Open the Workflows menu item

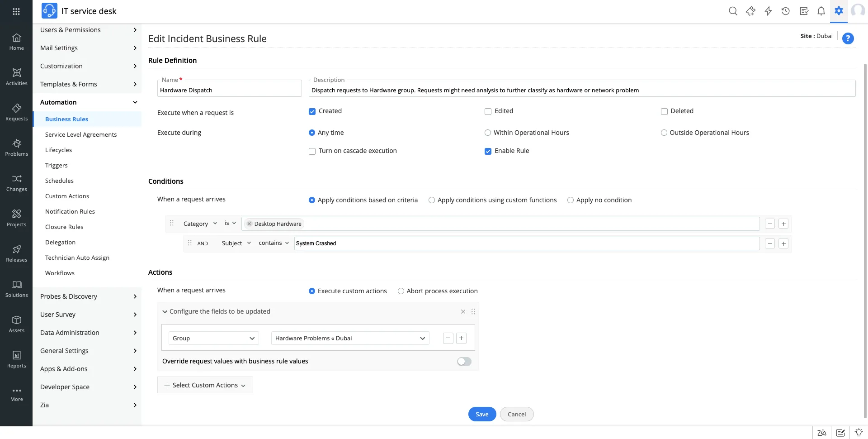[x=60, y=273]
